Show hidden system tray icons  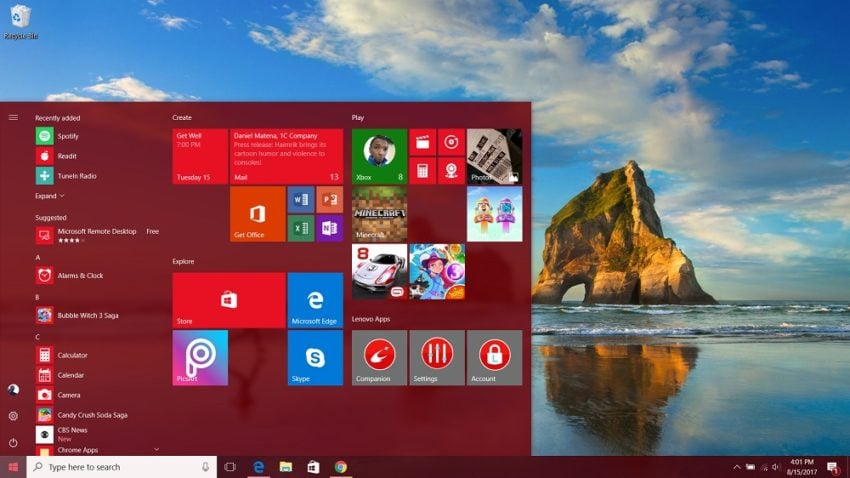[737, 467]
